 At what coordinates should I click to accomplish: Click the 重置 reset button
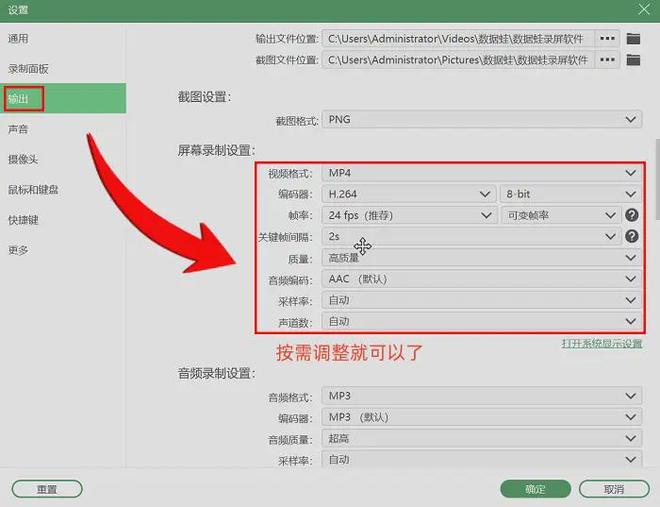tap(47, 489)
